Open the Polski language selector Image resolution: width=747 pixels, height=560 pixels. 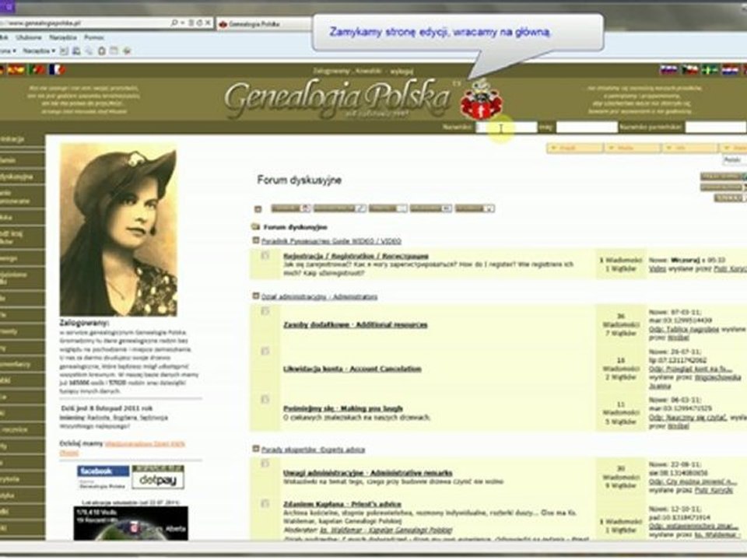click(735, 160)
